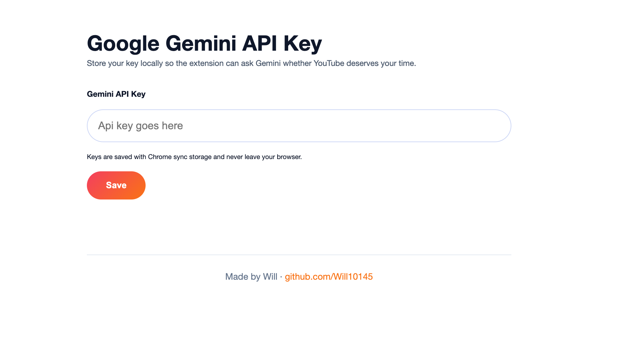Click the "never leave your browser" phrase
644x340 pixels.
[x=264, y=157]
